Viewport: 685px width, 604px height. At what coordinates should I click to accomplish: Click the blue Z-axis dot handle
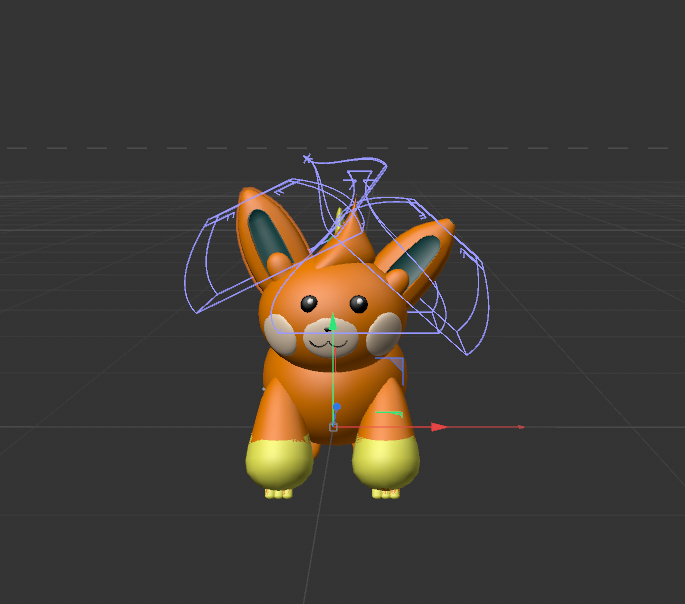[336, 407]
